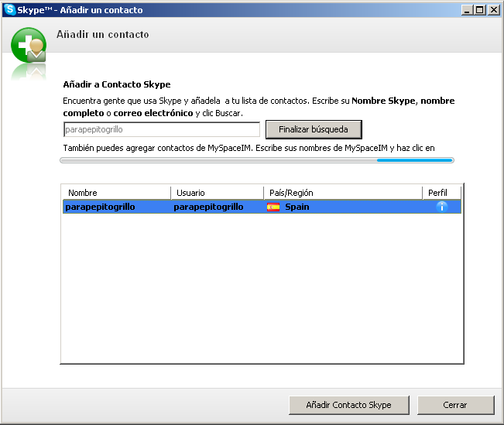Click the Finalizar búsqueda button
The image size is (504, 425).
[314, 129]
